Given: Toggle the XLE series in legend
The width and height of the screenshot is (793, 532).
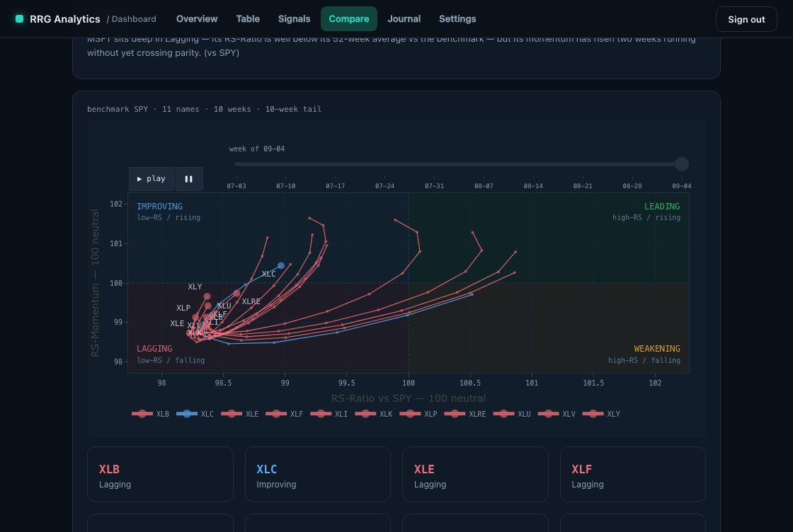Looking at the screenshot, I should point(240,414).
